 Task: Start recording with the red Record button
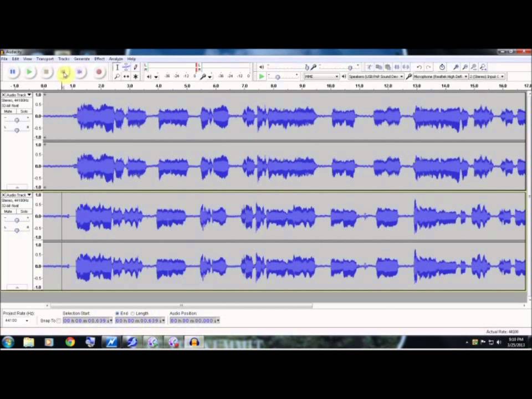[x=99, y=72]
